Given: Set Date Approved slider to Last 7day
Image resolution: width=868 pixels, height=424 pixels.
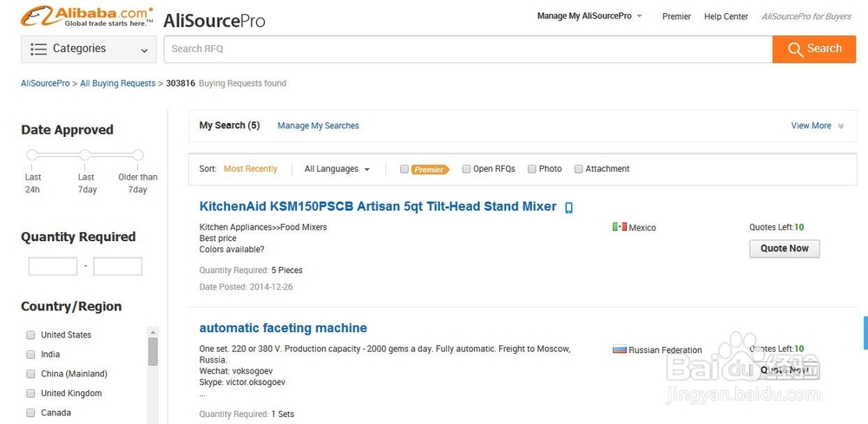Looking at the screenshot, I should (x=85, y=155).
